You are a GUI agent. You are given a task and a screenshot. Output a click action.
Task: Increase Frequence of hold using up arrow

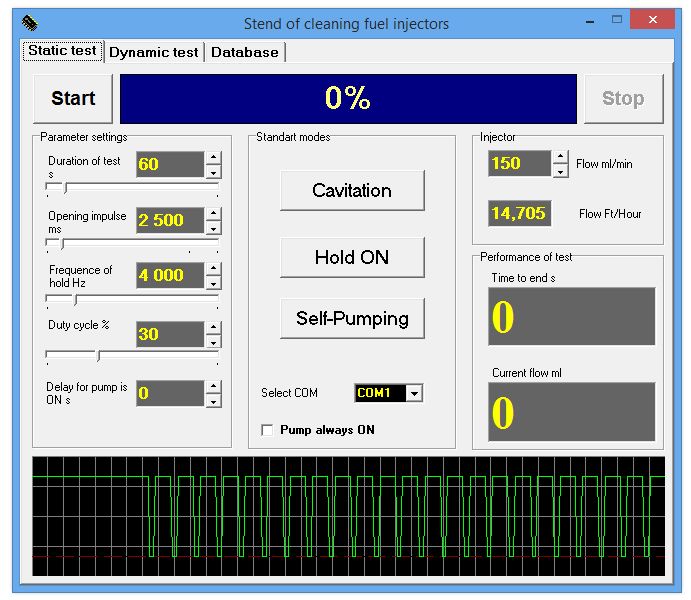pos(213,268)
